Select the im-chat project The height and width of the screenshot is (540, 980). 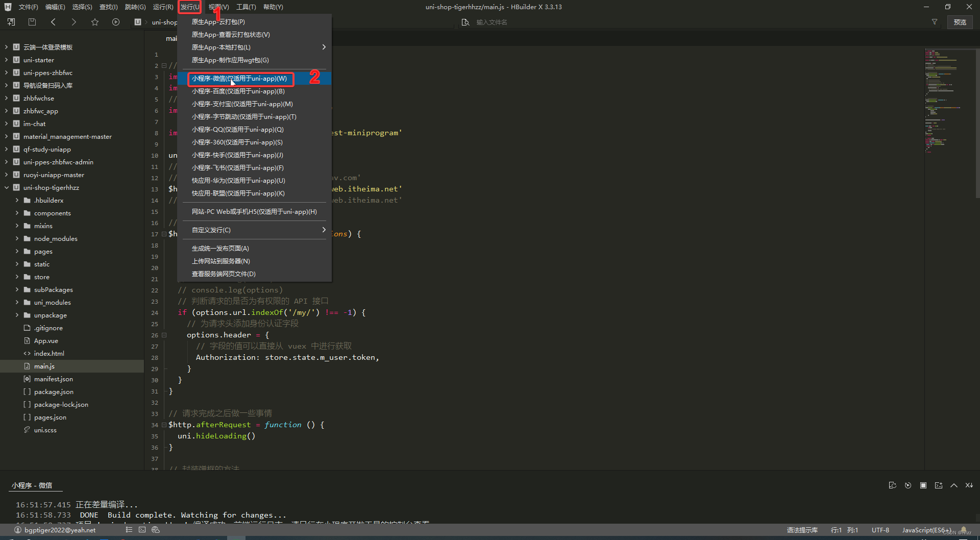point(34,124)
